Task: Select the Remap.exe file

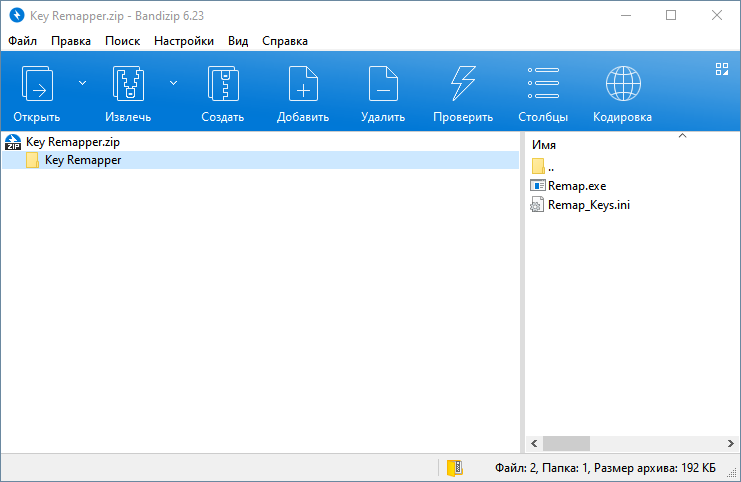Action: point(577,185)
